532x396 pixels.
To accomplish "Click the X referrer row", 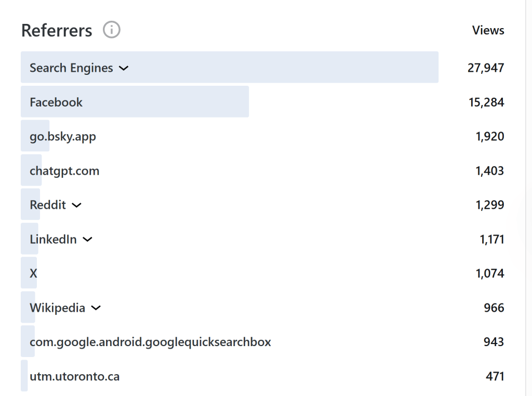I will (x=33, y=273).
